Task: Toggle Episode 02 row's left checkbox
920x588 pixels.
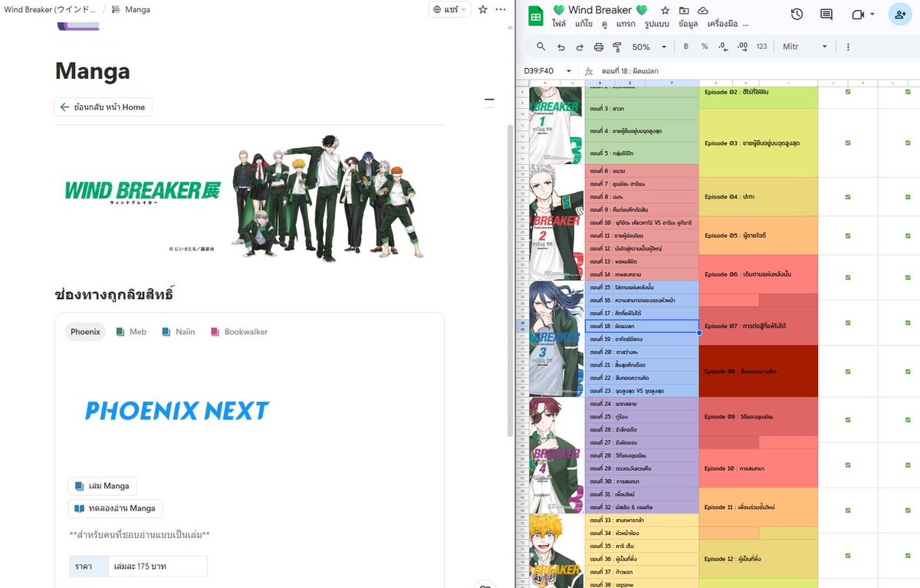Action: coord(847,92)
